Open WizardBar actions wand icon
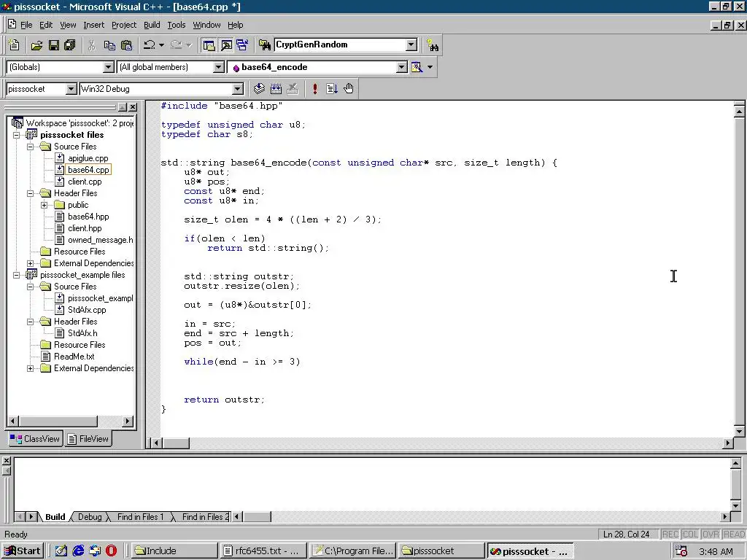Screen dimensions: 747x560 (x=417, y=67)
